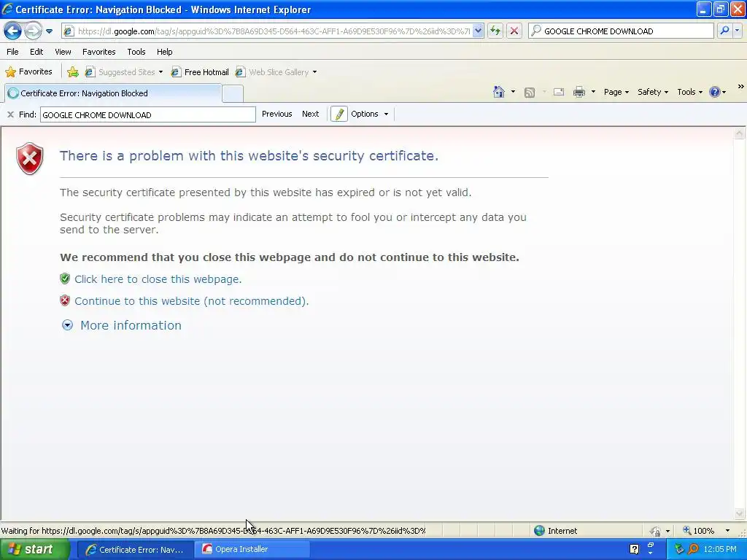Click the Free Hotmail favorites link
The height and width of the screenshot is (560, 747).
[200, 72]
